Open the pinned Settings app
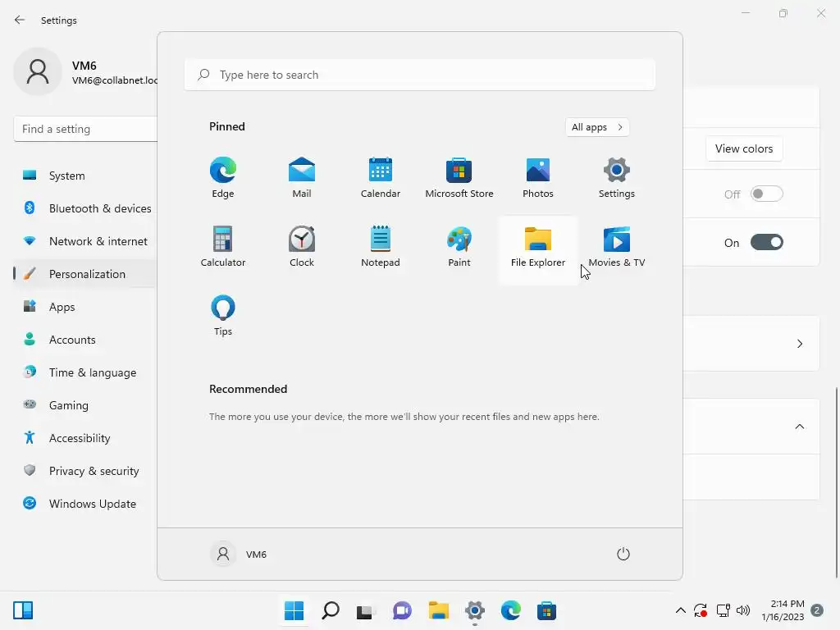 pos(617,177)
